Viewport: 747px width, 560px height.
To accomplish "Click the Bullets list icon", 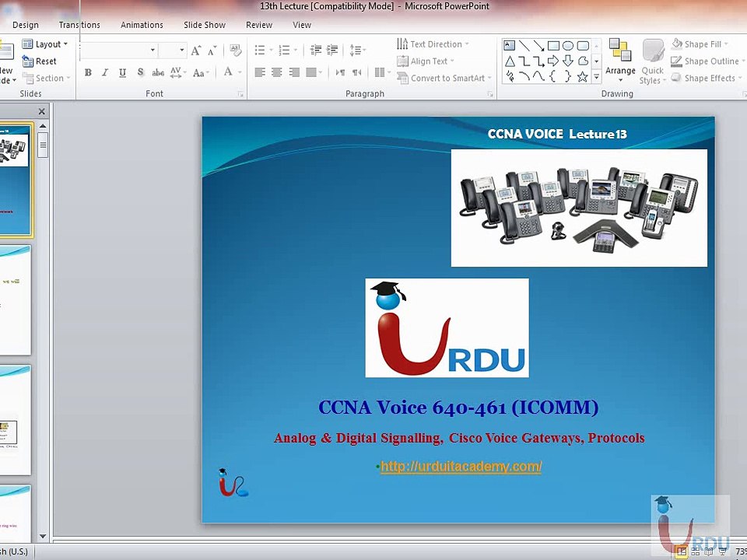I will (260, 50).
